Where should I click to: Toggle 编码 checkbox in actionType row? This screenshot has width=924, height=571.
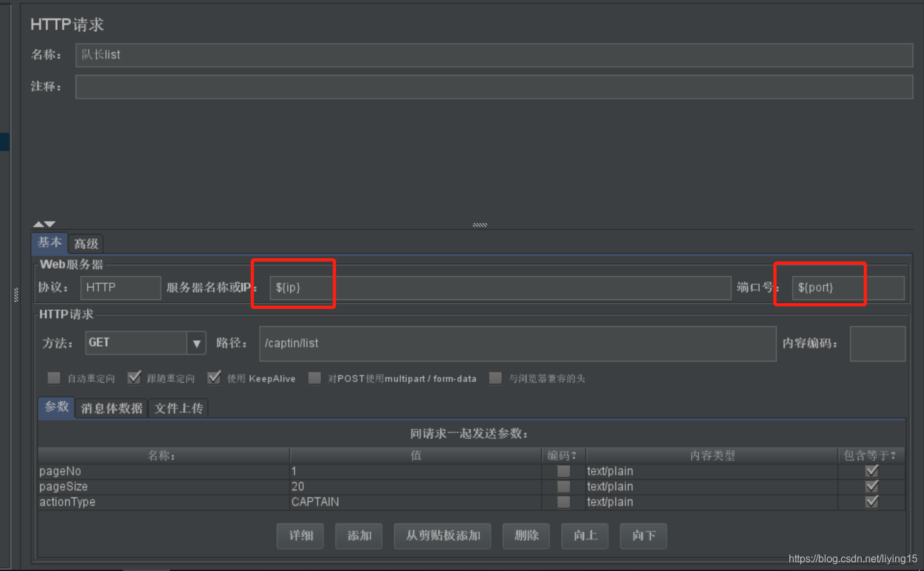pyautogui.click(x=564, y=502)
